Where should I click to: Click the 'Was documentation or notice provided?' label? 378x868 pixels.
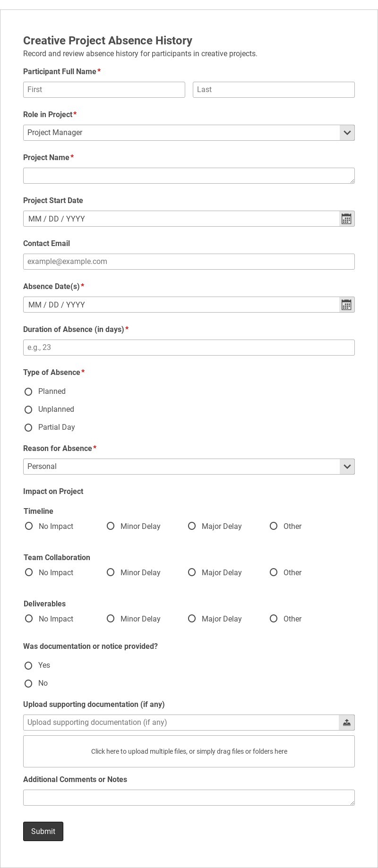pos(90,646)
